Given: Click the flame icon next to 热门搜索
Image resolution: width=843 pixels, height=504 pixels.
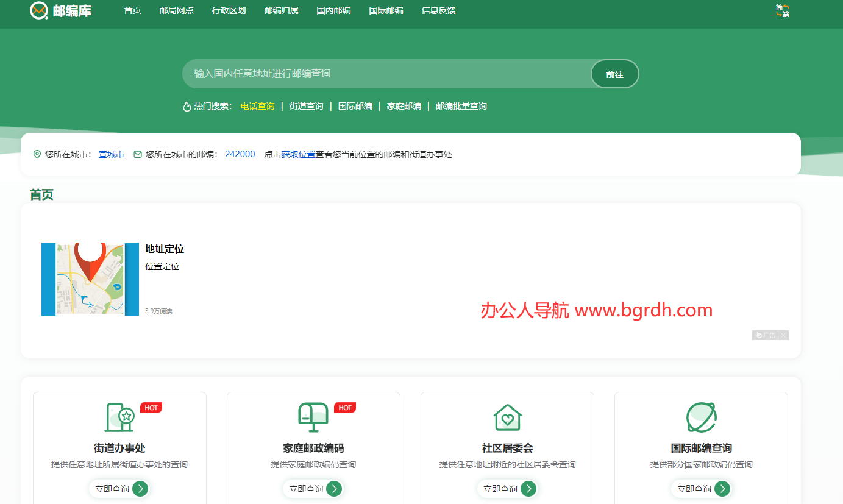Looking at the screenshot, I should (x=186, y=105).
